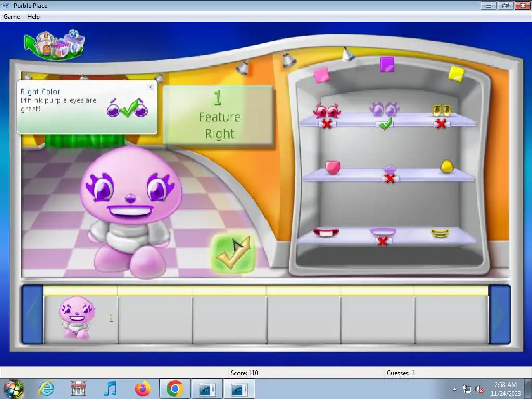Click the taskbar clock showing 2:58 AM
532x399 pixels.
pyautogui.click(x=506, y=389)
